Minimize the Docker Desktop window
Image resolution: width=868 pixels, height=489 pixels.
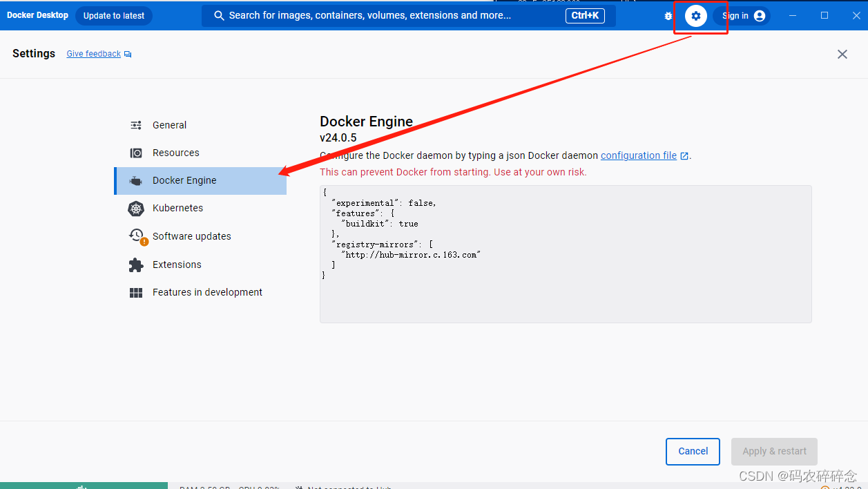point(793,15)
